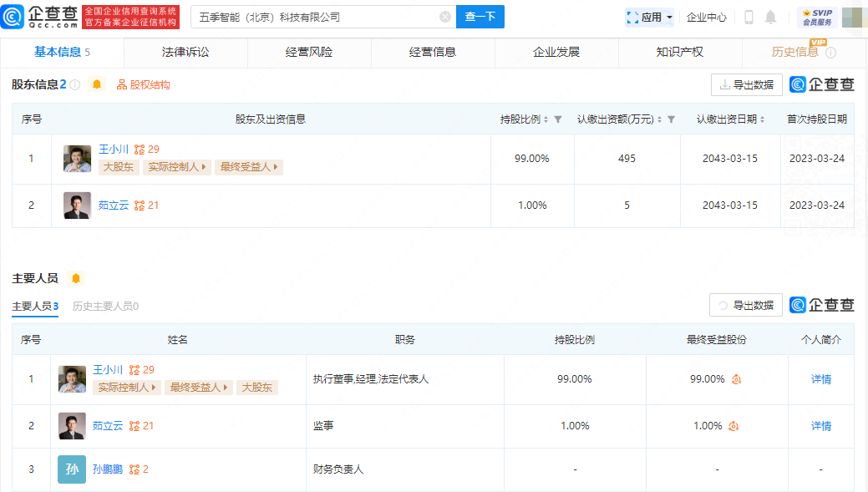Click beneficial share chart icon next to 1.00%
Image resolution: width=868 pixels, height=492 pixels.
[x=733, y=426]
